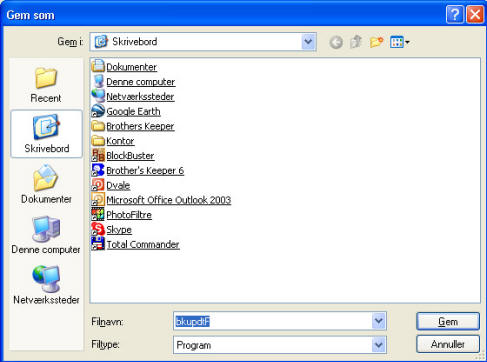
Task: Open the Filtype Program combo box
Action: [280, 345]
